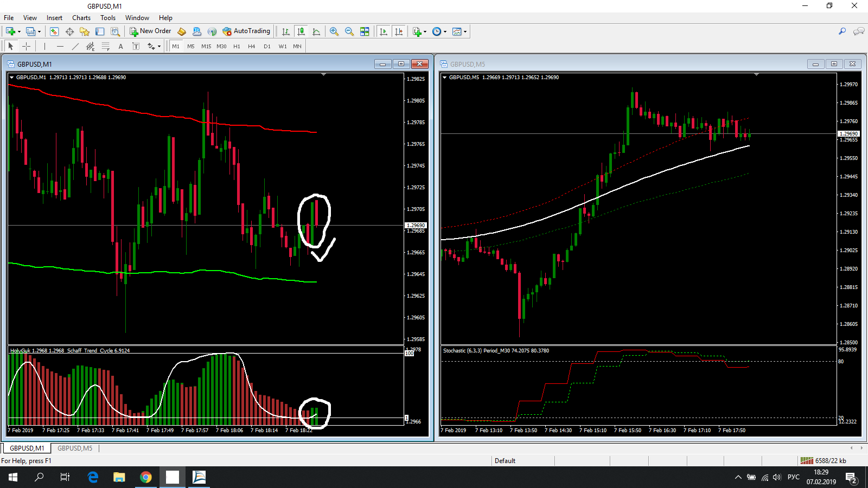
Task: Switch timeframe to M1
Action: point(176,46)
